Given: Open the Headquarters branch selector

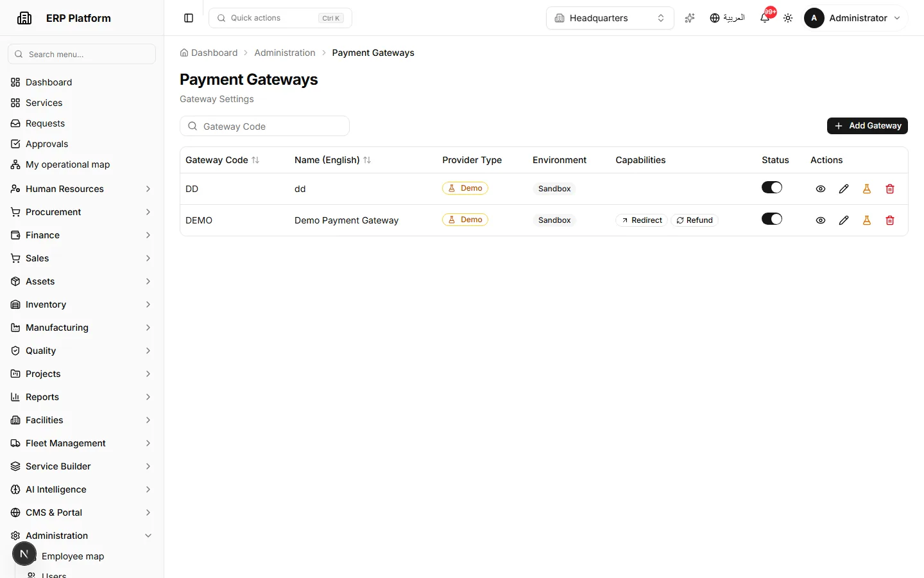Looking at the screenshot, I should [610, 18].
